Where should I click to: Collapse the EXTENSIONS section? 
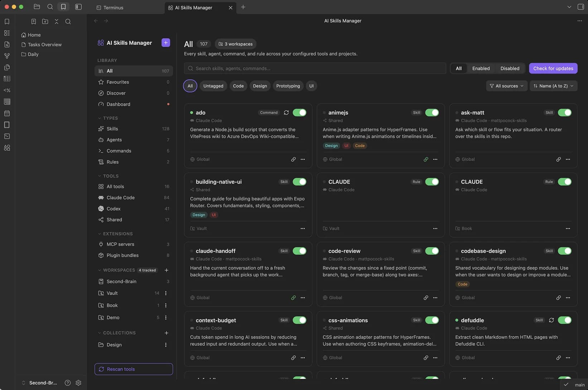(x=115, y=234)
